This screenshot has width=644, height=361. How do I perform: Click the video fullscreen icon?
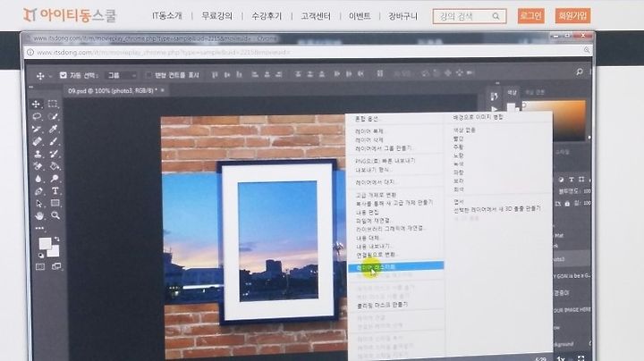pyautogui.click(x=580, y=358)
